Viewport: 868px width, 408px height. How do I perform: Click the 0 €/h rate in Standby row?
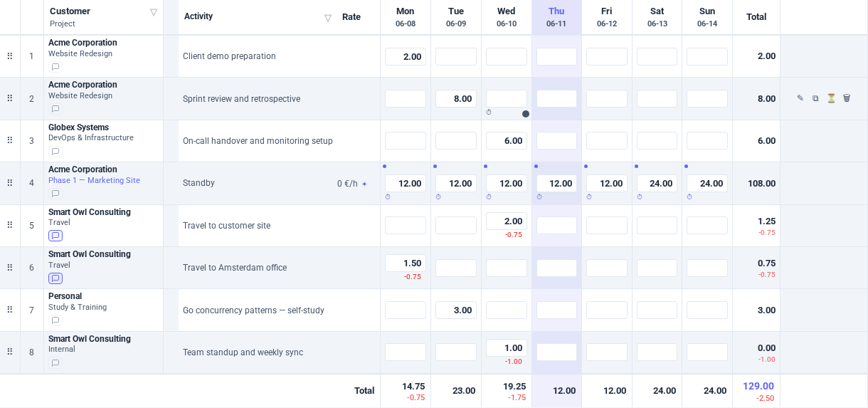click(x=347, y=184)
